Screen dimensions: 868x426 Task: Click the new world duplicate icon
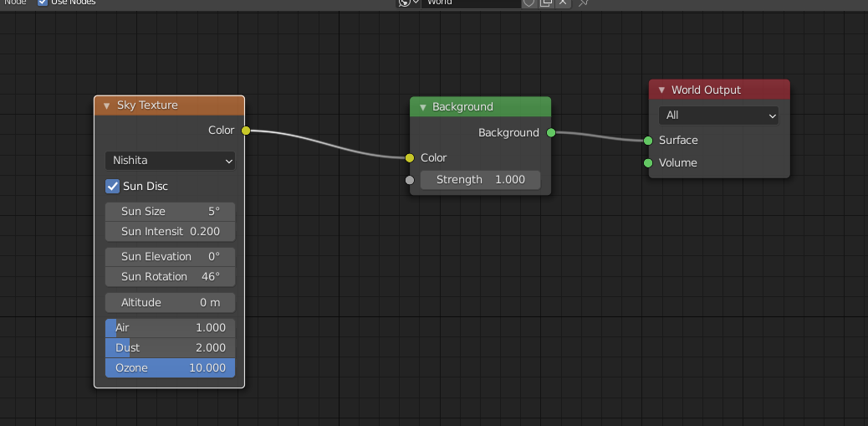tap(546, 3)
